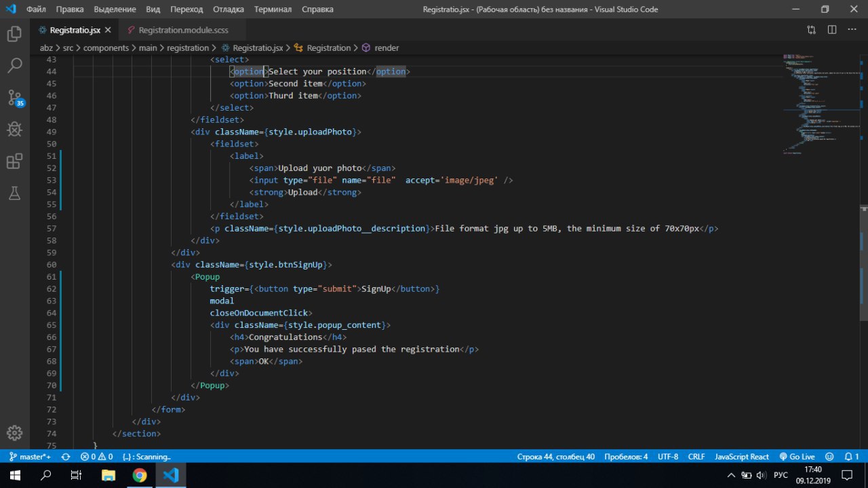Screen dimensions: 868x488
Task: Open Source Control view with 35 changes
Action: pos(14,97)
